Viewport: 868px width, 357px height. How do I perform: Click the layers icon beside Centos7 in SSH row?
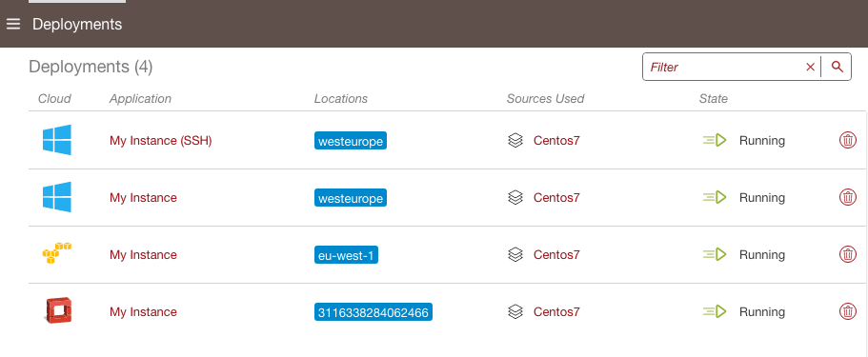tap(515, 141)
